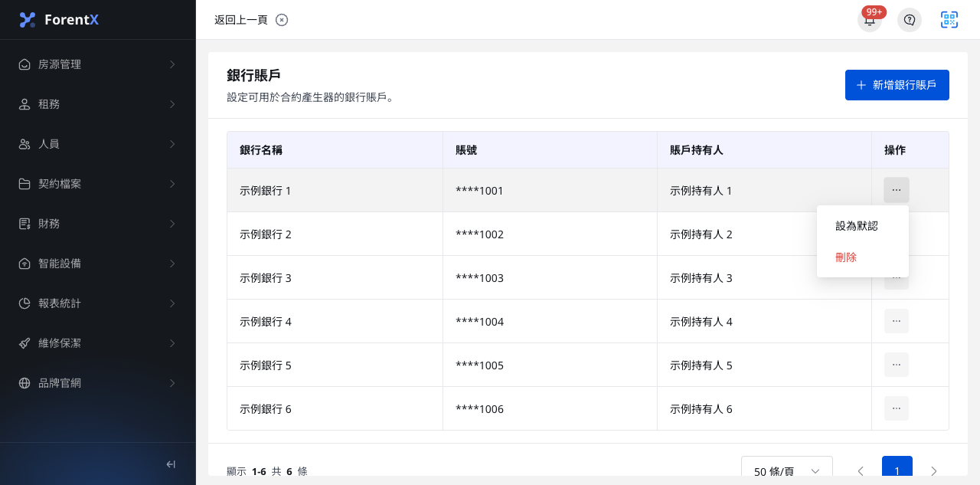
Task: Click account number ****1003
Action: point(479,278)
